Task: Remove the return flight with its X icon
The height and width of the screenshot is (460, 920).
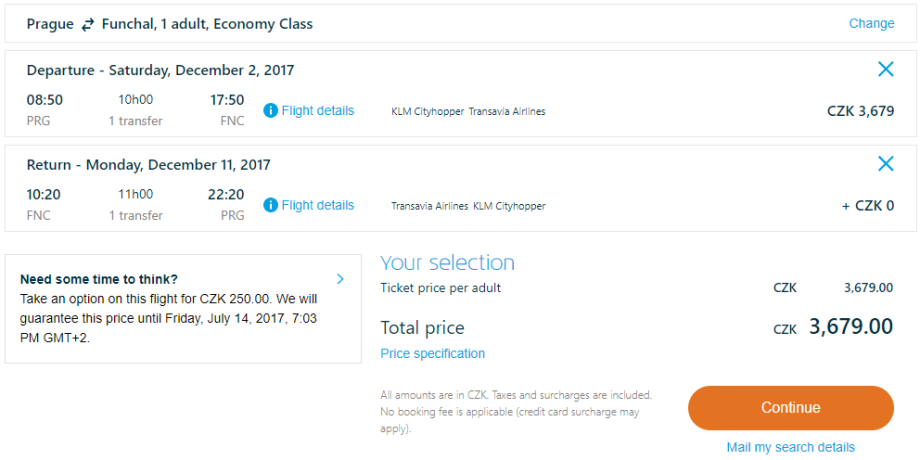Action: coord(885,163)
